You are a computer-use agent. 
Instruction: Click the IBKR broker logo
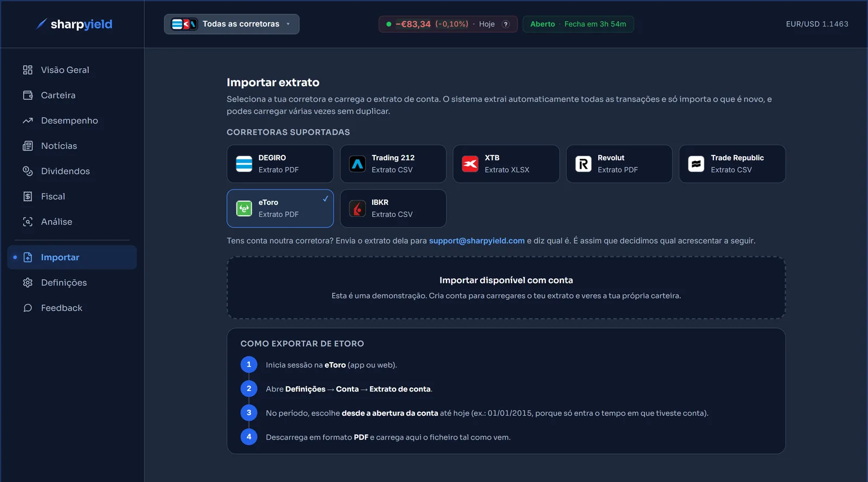point(357,208)
